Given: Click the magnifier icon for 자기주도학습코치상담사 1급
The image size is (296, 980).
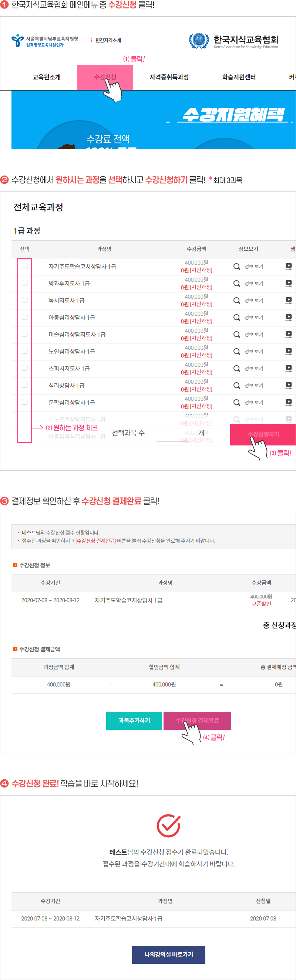Looking at the screenshot, I should coord(236,266).
